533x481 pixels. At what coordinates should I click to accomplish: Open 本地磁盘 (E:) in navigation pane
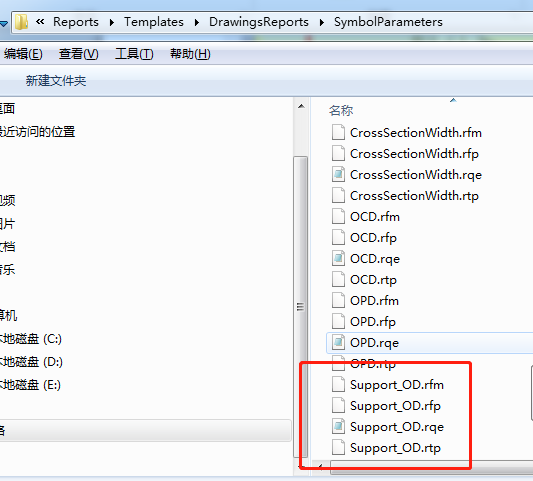click(30, 385)
